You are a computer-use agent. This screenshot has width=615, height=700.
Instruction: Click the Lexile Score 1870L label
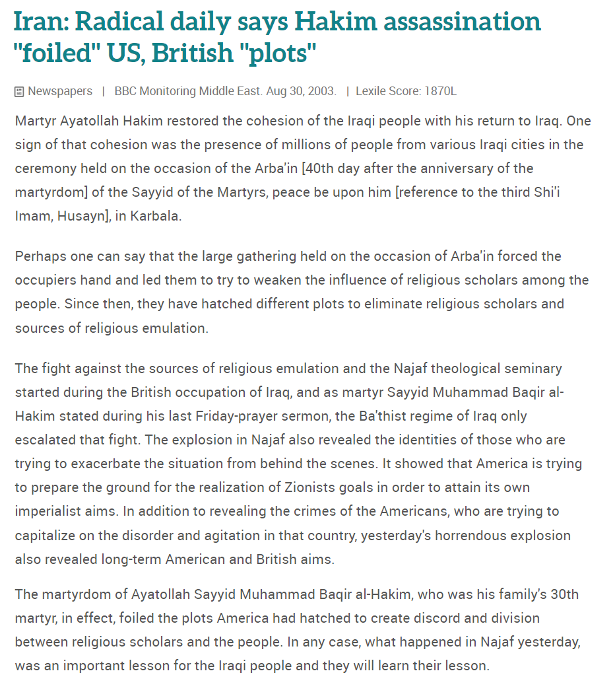point(406,91)
